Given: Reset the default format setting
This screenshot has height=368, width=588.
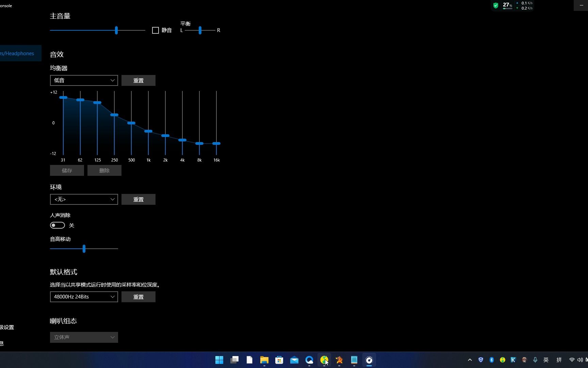Looking at the screenshot, I should [x=138, y=297].
